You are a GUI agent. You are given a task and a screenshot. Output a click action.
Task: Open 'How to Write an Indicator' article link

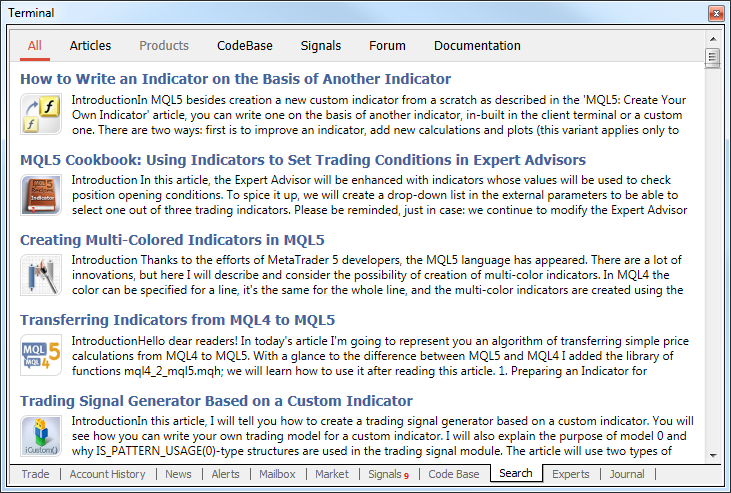(235, 79)
